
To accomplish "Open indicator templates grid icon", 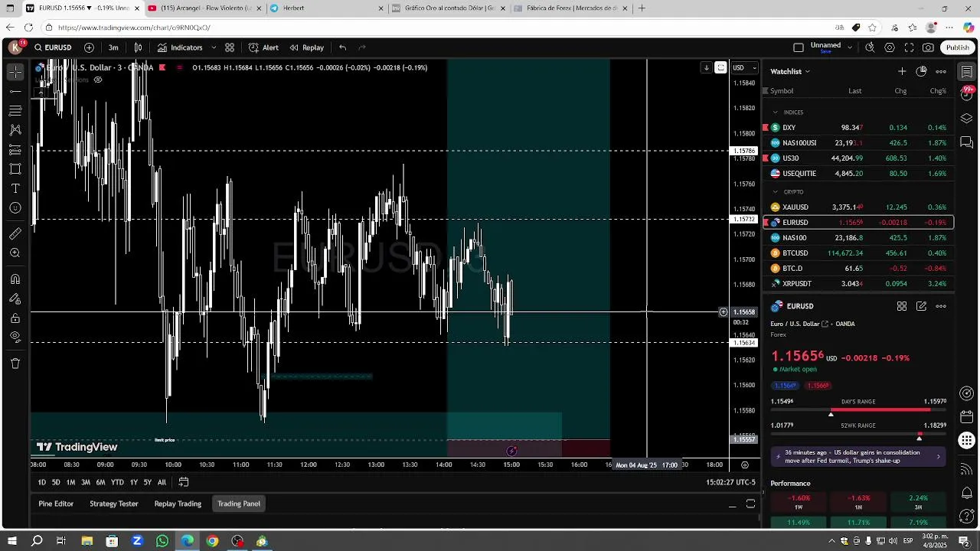I will [x=230, y=47].
